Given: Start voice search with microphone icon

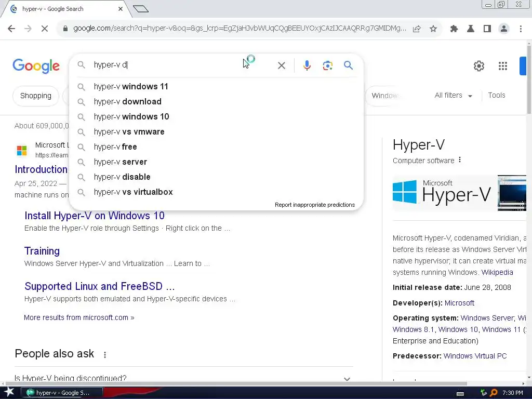Looking at the screenshot, I should click(x=307, y=65).
